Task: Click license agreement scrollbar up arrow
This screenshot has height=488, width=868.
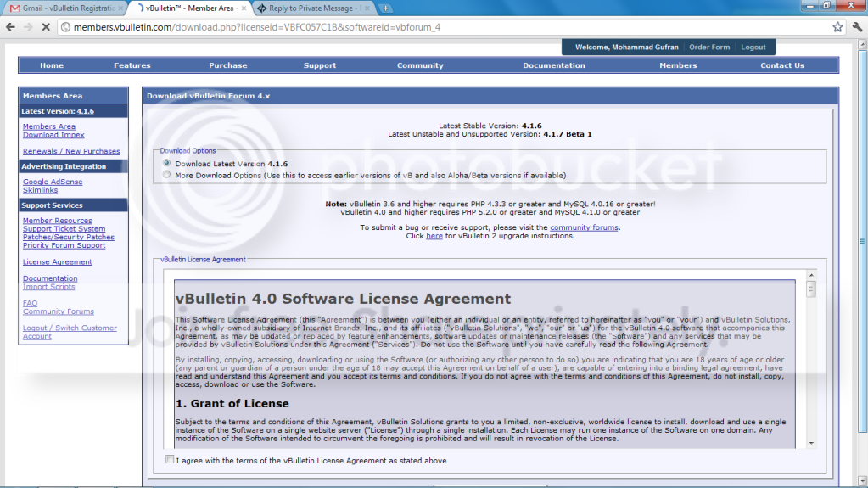Action: click(811, 275)
